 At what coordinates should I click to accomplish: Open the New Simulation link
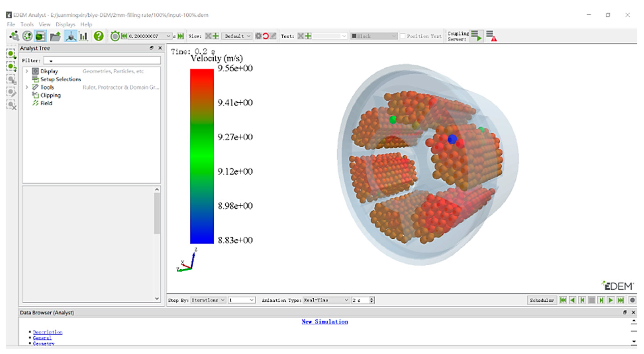(324, 322)
